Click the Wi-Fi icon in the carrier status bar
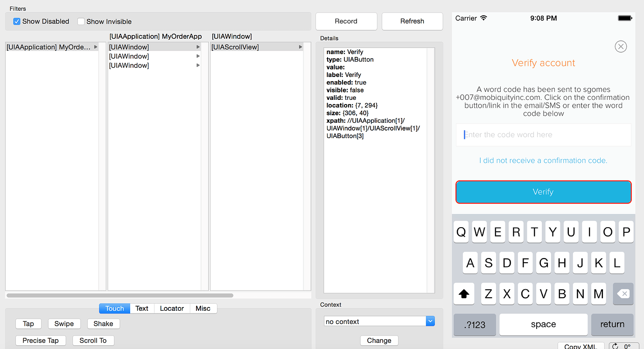The height and width of the screenshot is (349, 644). click(484, 18)
